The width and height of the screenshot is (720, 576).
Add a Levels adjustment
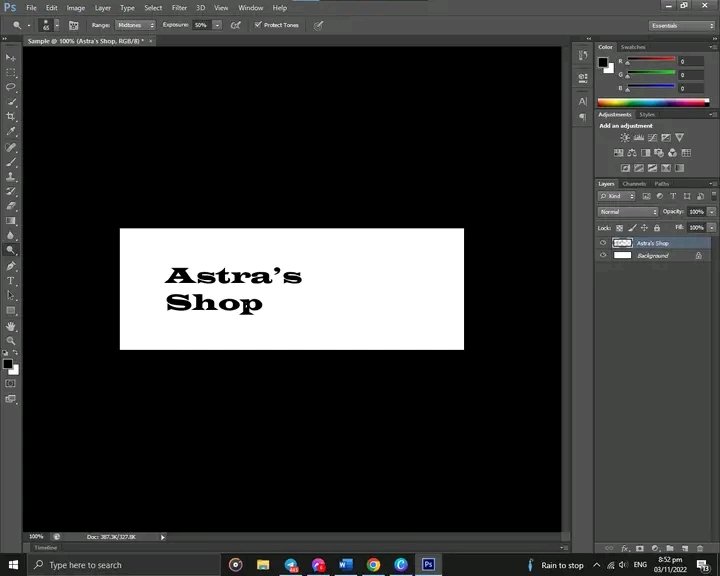click(x=639, y=138)
